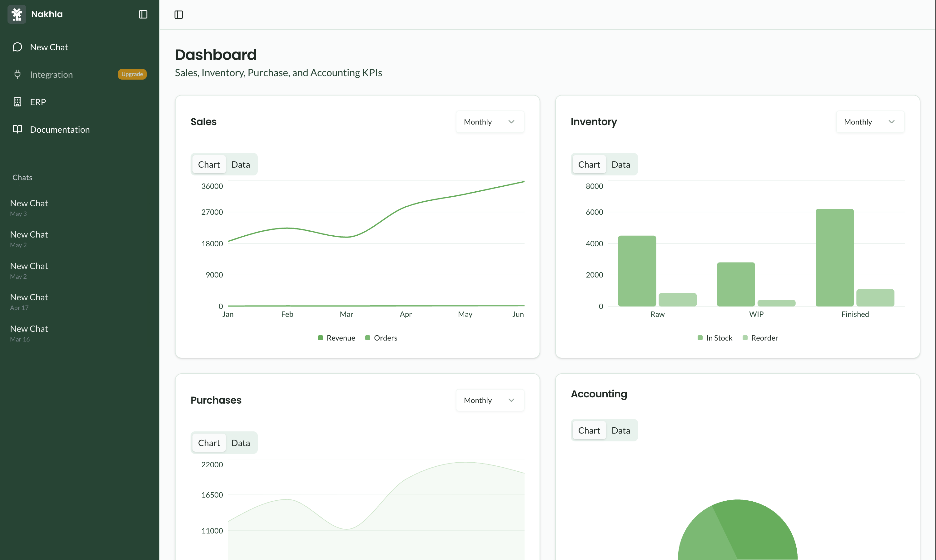Viewport: 936px width, 560px height.
Task: Toggle sidebar with the main top bar panel icon
Action: [x=179, y=15]
